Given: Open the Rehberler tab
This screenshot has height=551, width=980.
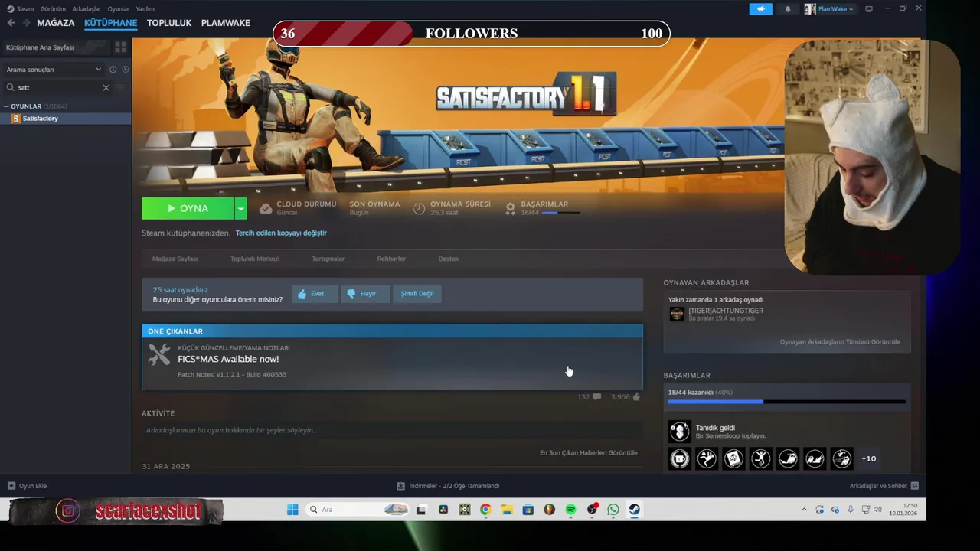Looking at the screenshot, I should click(x=391, y=259).
